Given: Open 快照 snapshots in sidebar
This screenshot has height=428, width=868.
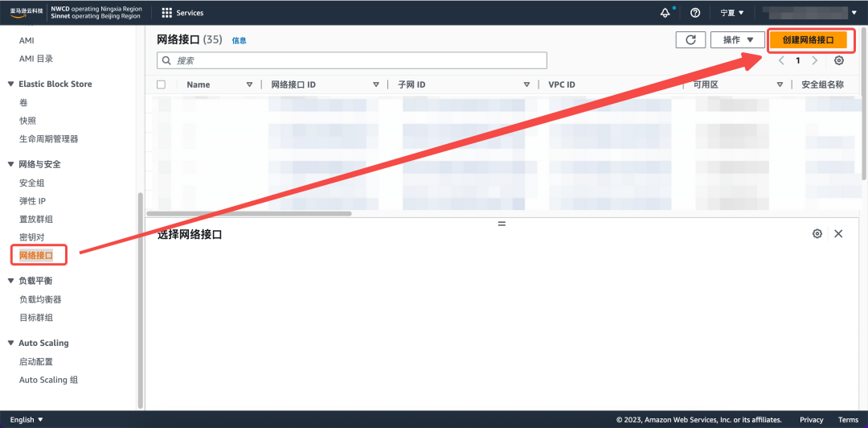Looking at the screenshot, I should tap(27, 121).
